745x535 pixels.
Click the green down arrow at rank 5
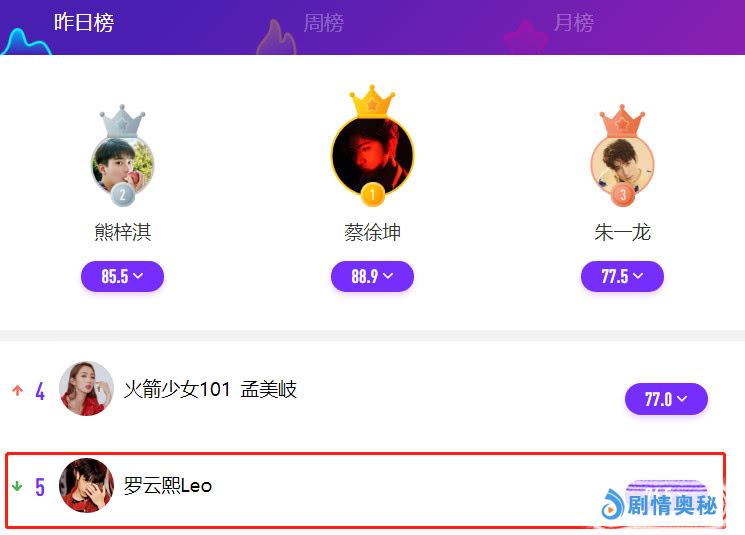[x=17, y=486]
